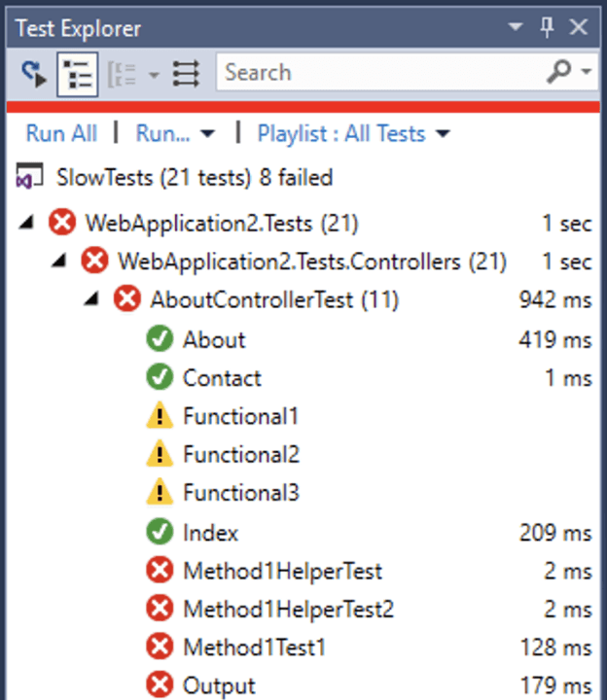Click into the Search tests field
607x700 pixels.
[379, 73]
